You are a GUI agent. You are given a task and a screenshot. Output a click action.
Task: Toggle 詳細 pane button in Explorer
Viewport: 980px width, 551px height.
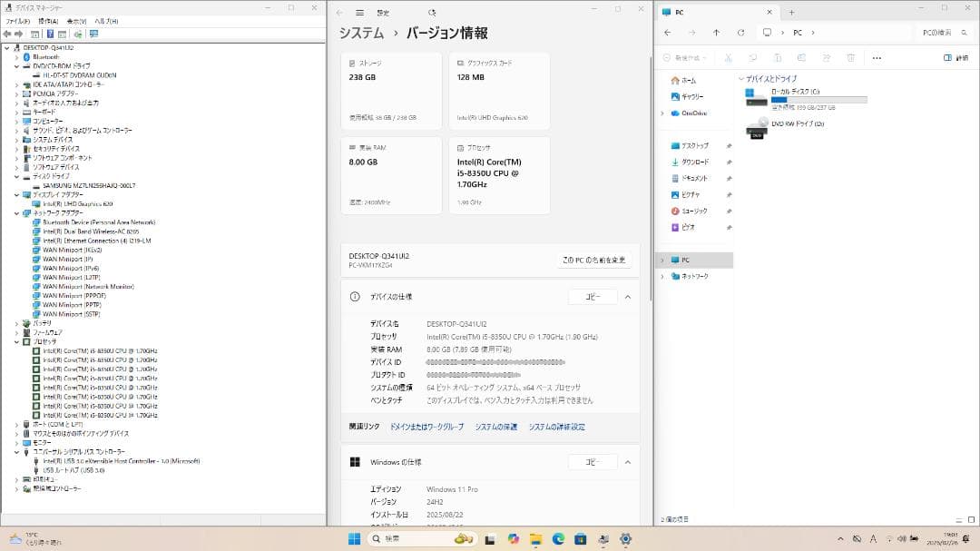click(x=955, y=58)
